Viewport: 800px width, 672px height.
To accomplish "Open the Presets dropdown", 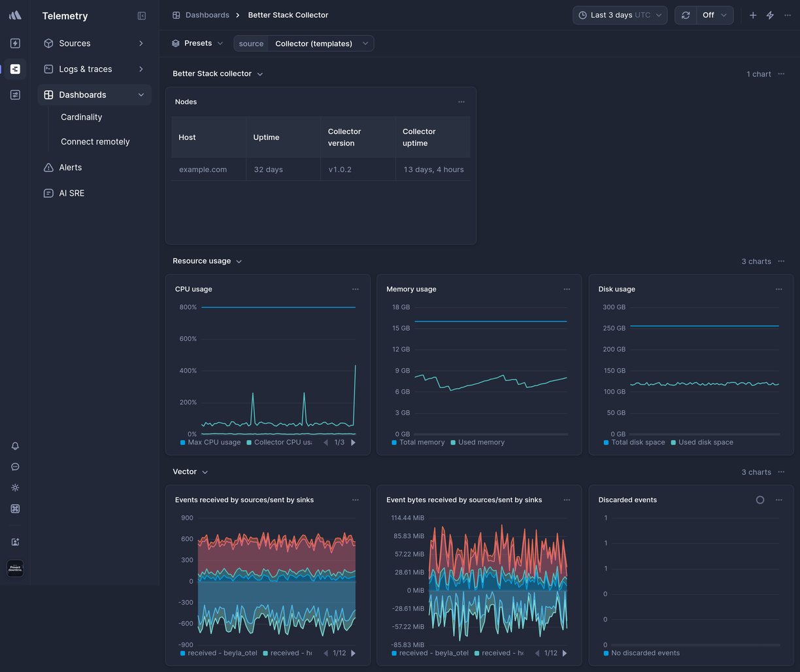I will [x=197, y=43].
